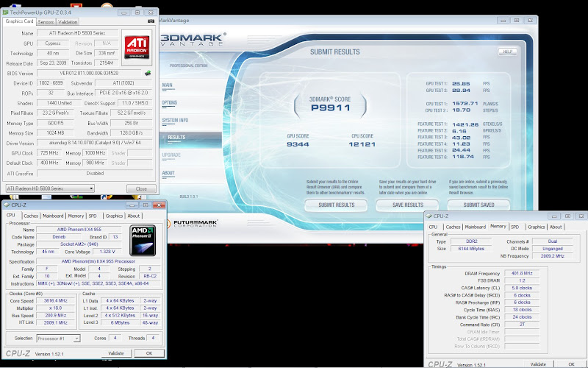Minimize the 3DMark Vantage window
588x368 pixels.
click(503, 21)
